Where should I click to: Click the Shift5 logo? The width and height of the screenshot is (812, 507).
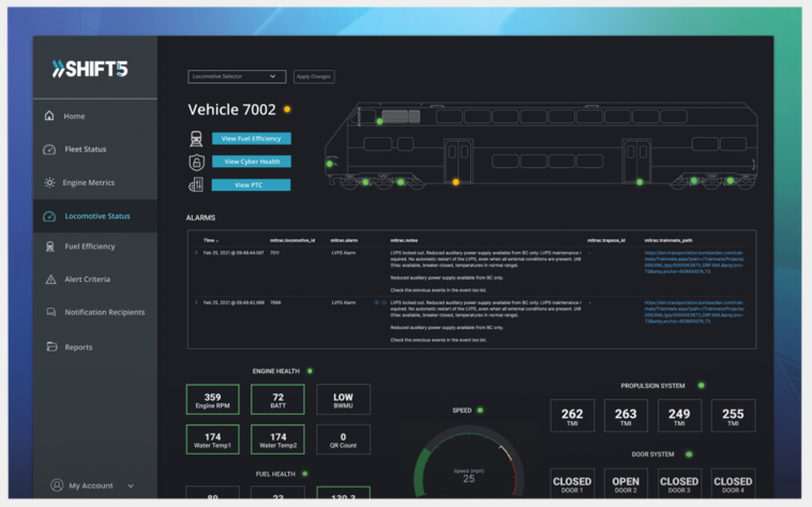[89, 68]
